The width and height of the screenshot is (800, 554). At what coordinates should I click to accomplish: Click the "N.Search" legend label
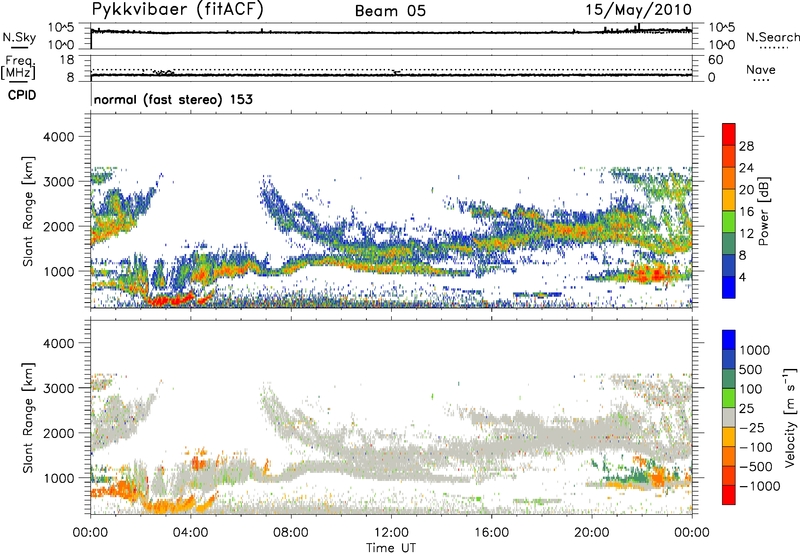[x=772, y=37]
